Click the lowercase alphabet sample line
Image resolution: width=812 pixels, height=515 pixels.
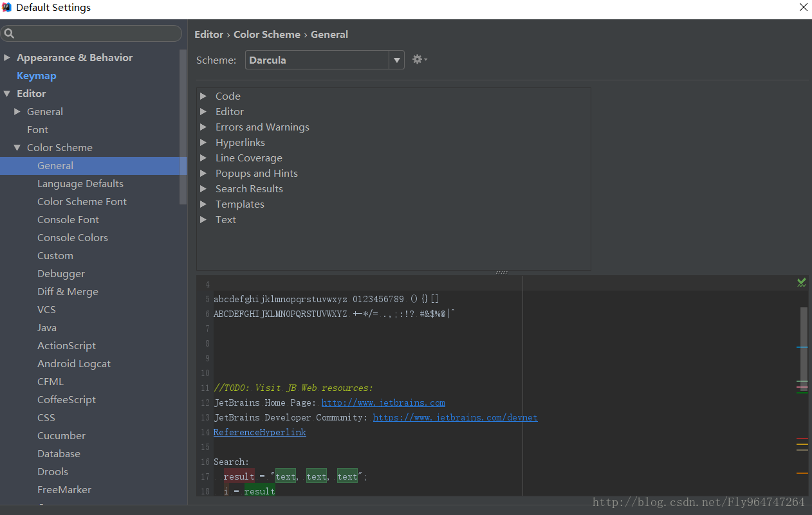[x=326, y=299]
